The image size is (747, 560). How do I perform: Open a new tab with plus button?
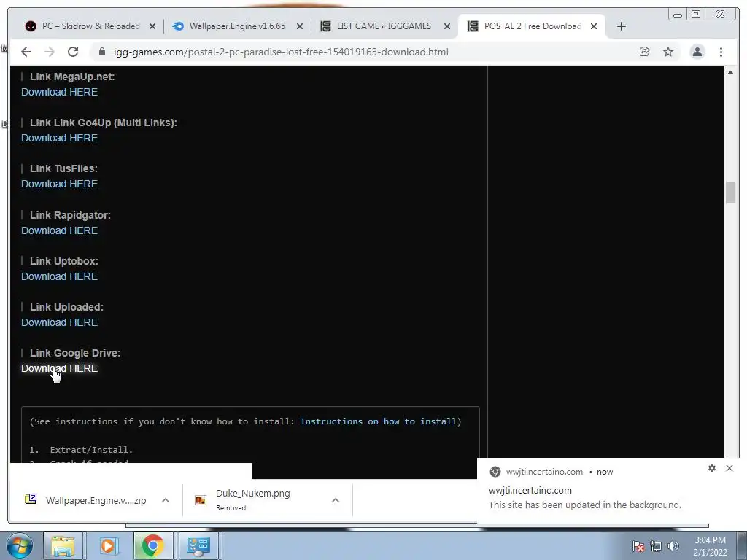(622, 26)
